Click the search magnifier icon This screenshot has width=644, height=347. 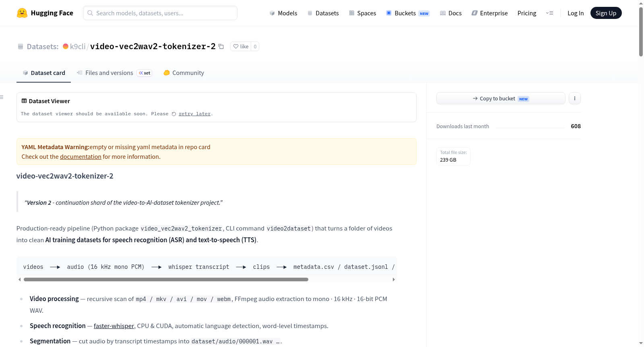90,13
